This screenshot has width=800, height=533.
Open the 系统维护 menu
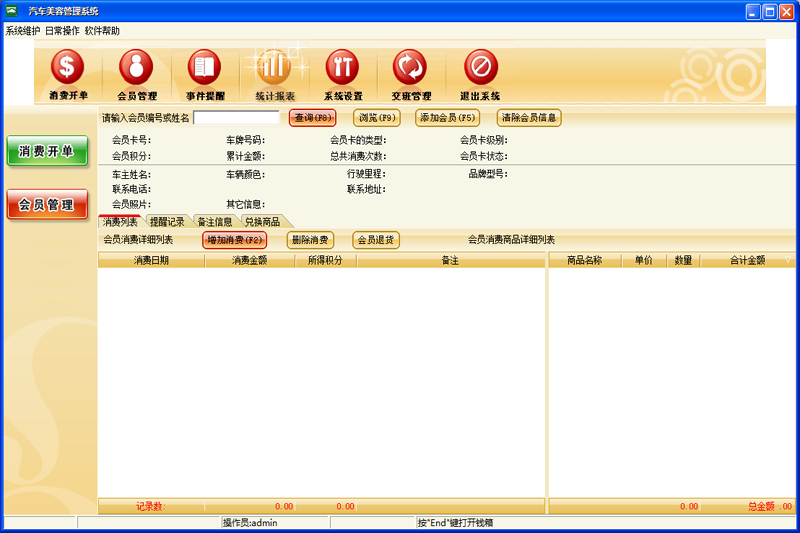[x=23, y=31]
